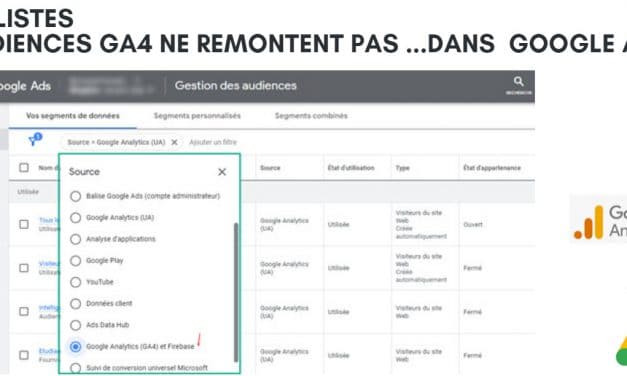Tick the select-all checkbox in table header
Viewport: 627px width, 376px height.
click(24, 168)
